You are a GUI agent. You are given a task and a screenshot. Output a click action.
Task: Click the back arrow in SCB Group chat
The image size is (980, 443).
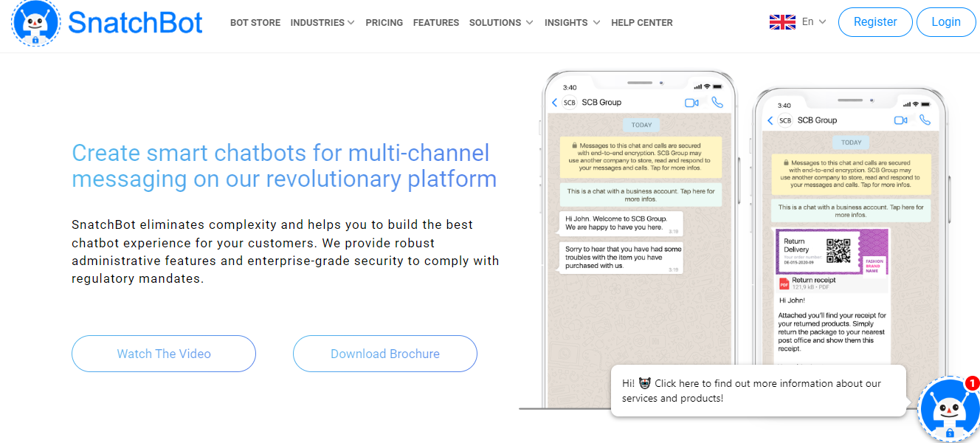tap(555, 103)
